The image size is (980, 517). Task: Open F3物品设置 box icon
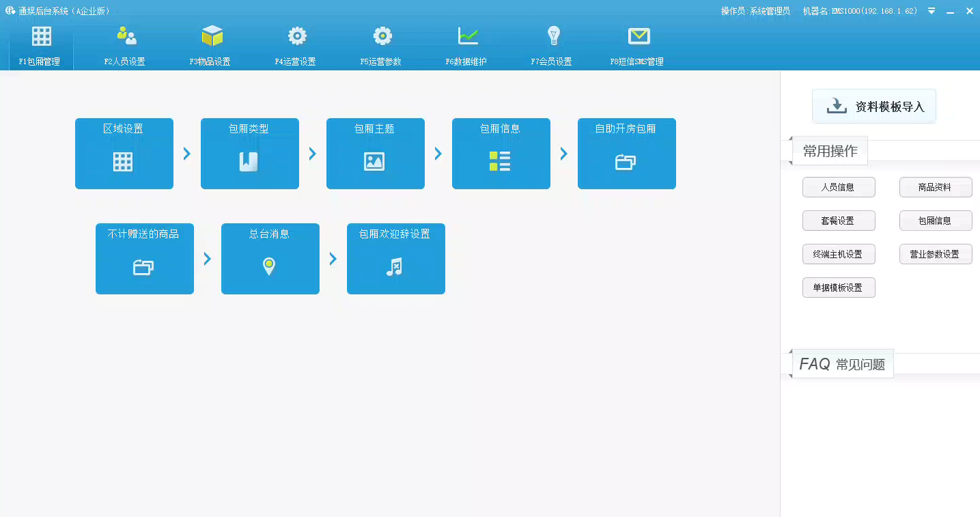[212, 36]
